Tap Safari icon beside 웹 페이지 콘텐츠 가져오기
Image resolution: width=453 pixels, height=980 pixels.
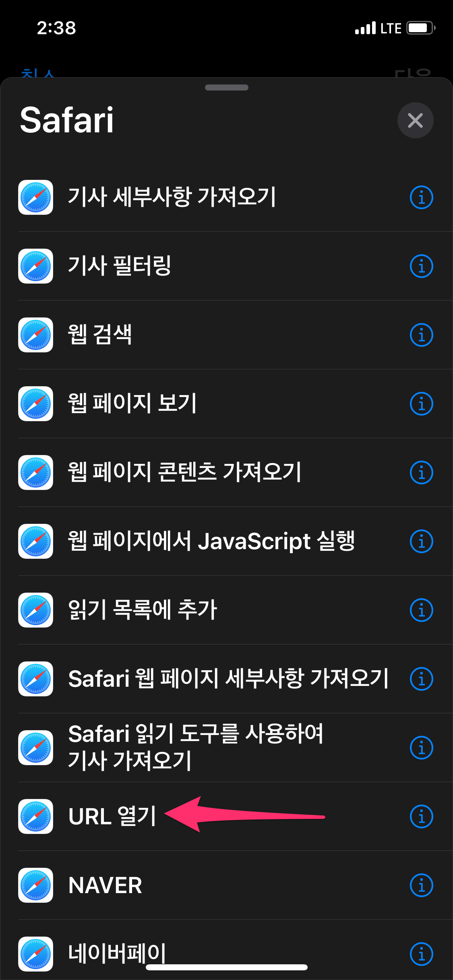coord(35,472)
